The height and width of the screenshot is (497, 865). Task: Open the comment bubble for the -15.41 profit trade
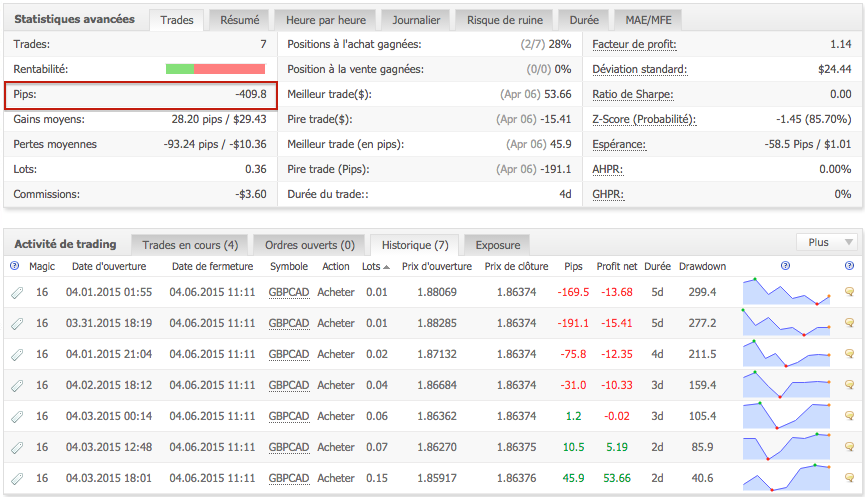(x=849, y=323)
